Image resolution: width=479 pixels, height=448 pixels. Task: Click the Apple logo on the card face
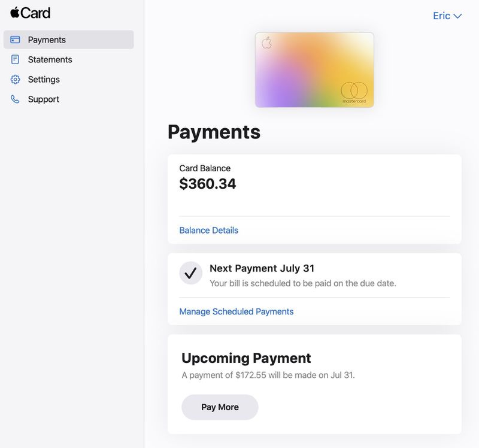pyautogui.click(x=266, y=43)
